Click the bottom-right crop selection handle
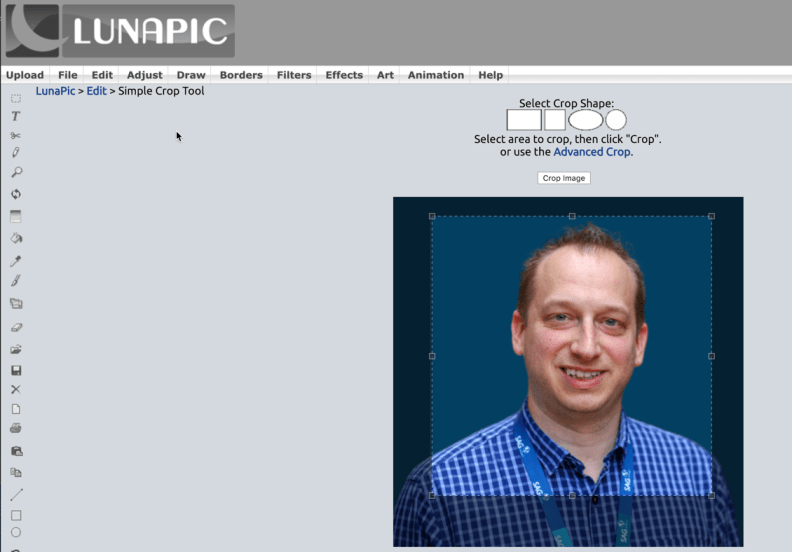The height and width of the screenshot is (552, 792). click(x=711, y=495)
